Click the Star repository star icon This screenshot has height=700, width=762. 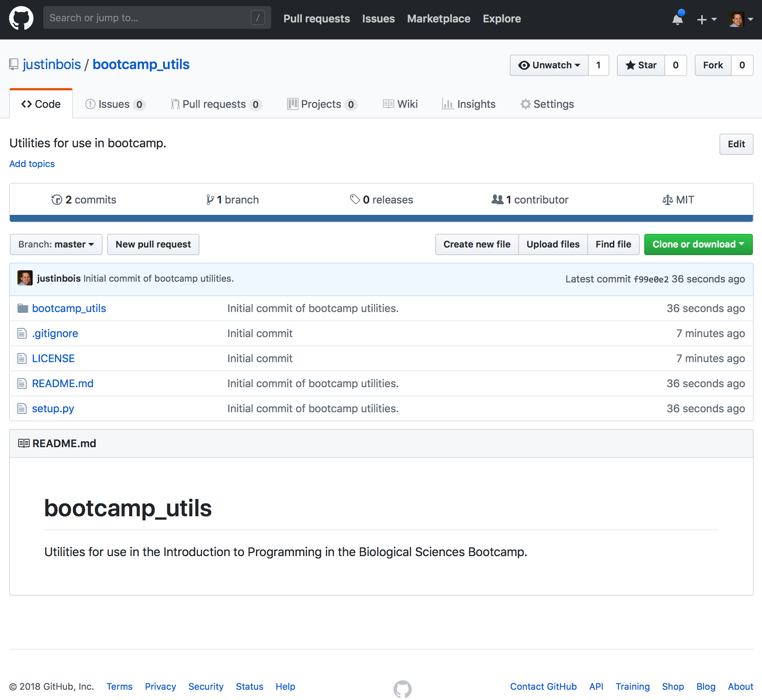(x=631, y=65)
